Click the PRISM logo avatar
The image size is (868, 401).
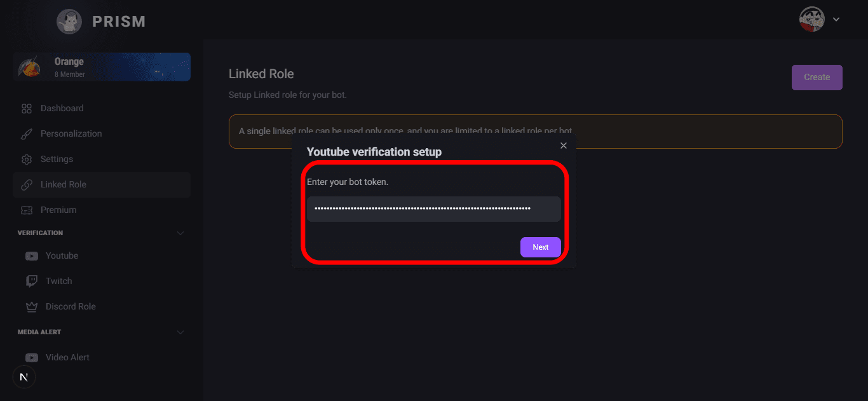(x=69, y=21)
